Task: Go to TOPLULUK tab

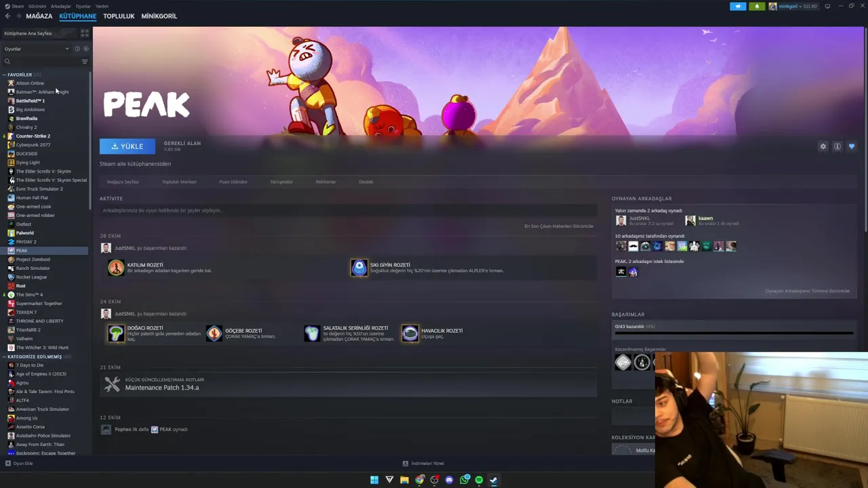Action: coord(119,16)
